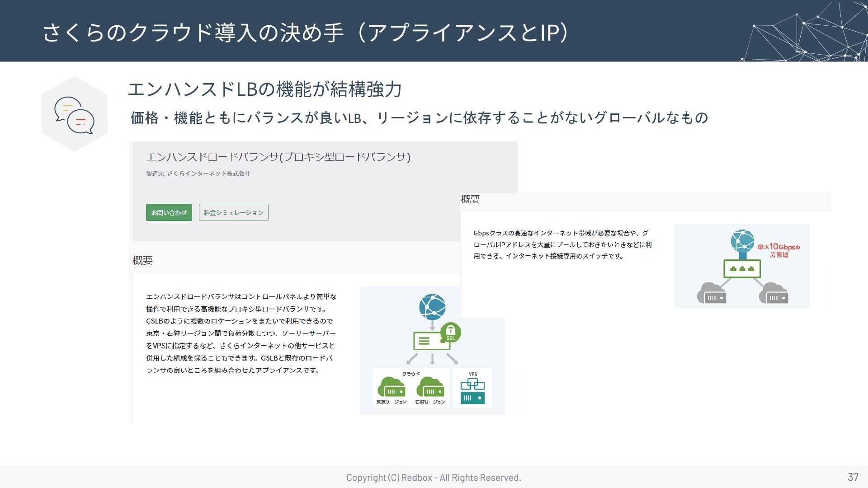The image size is (868, 488).
Task: Click the chat bubbles hexagon icon
Action: pos(75,114)
